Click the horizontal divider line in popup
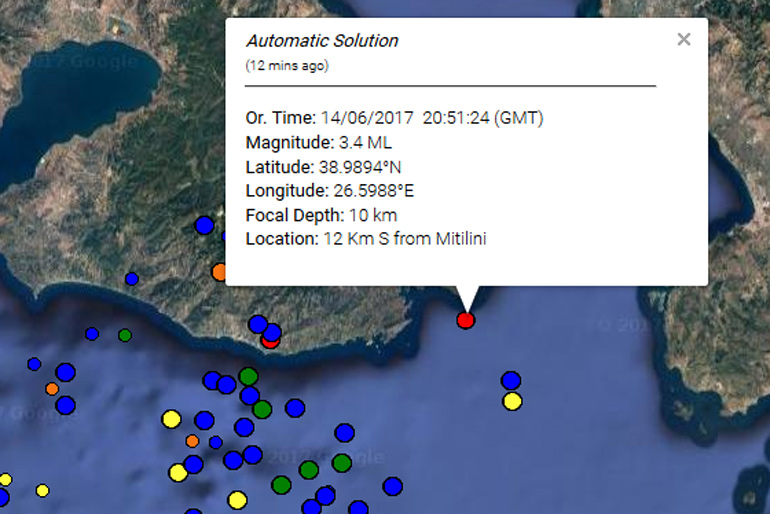Viewport: 770px width, 514px height. tap(450, 86)
